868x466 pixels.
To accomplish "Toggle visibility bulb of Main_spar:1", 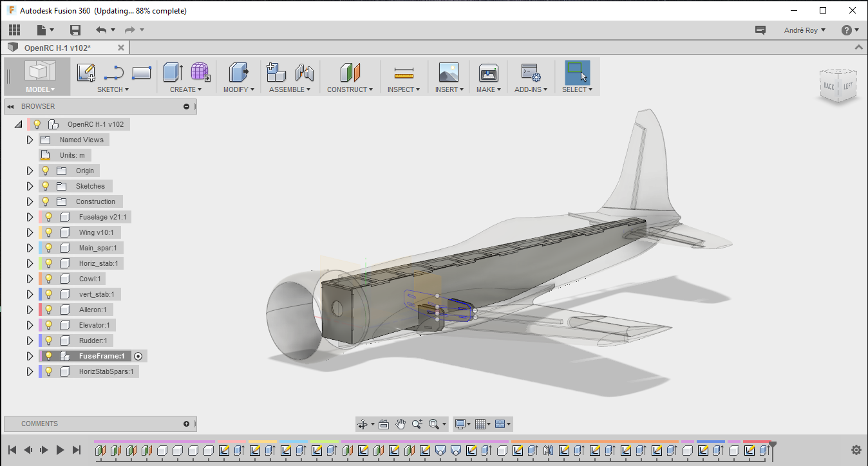I will 48,248.
